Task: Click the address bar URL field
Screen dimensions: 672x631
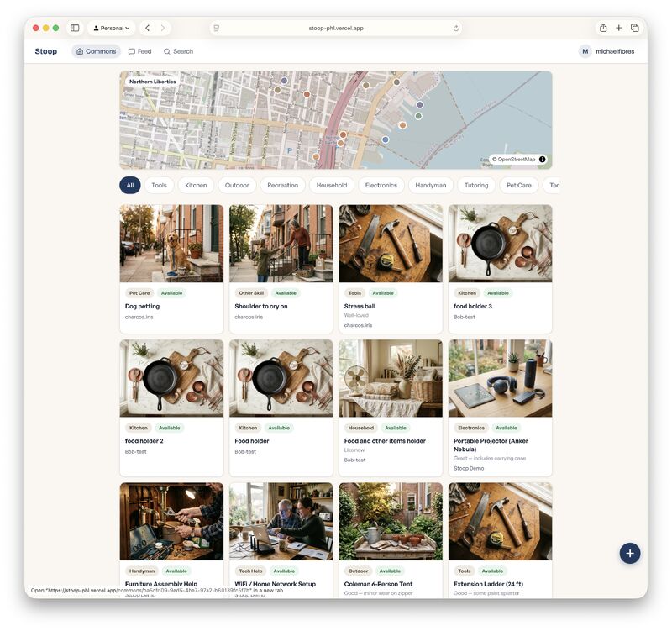Action: click(336, 28)
